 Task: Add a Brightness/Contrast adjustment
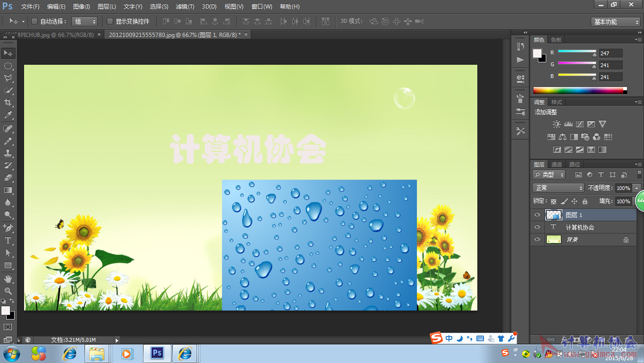pos(557,124)
